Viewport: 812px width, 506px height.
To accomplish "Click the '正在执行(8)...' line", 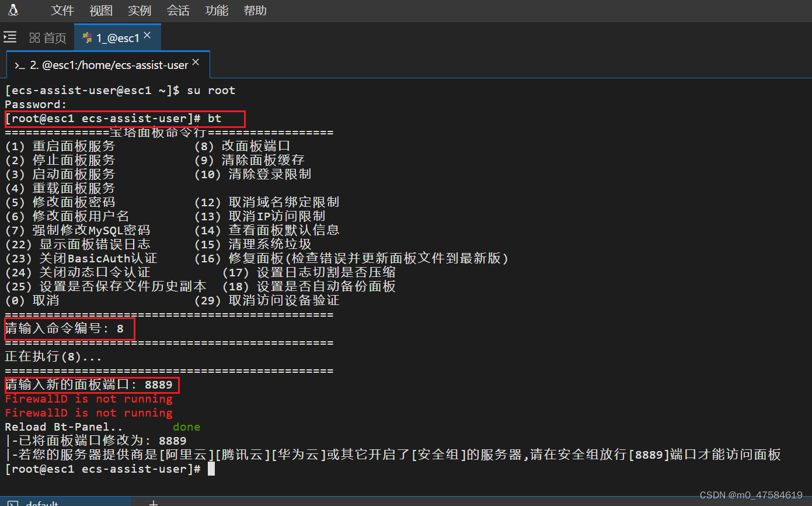I will click(x=54, y=356).
